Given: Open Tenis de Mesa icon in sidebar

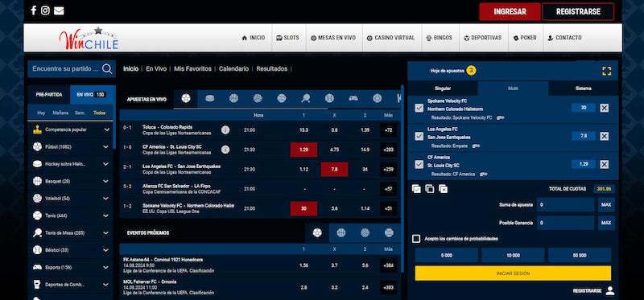Looking at the screenshot, I should 37,232.
